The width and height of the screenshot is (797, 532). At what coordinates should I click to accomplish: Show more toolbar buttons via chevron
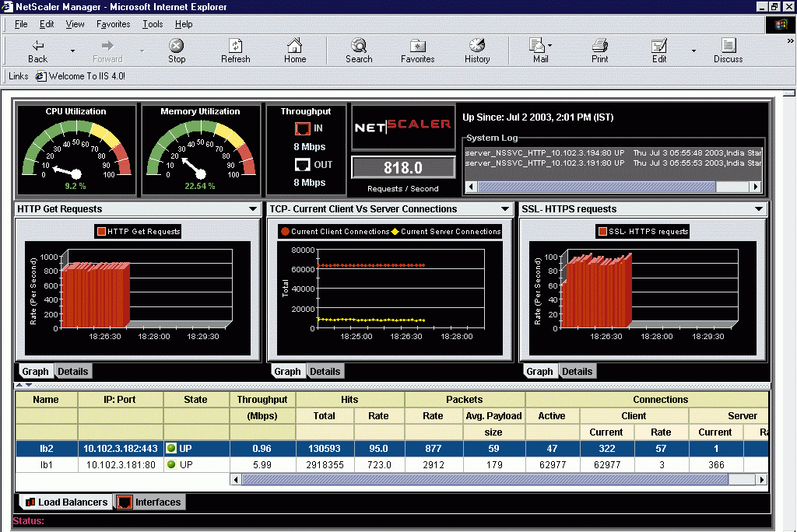pos(791,40)
